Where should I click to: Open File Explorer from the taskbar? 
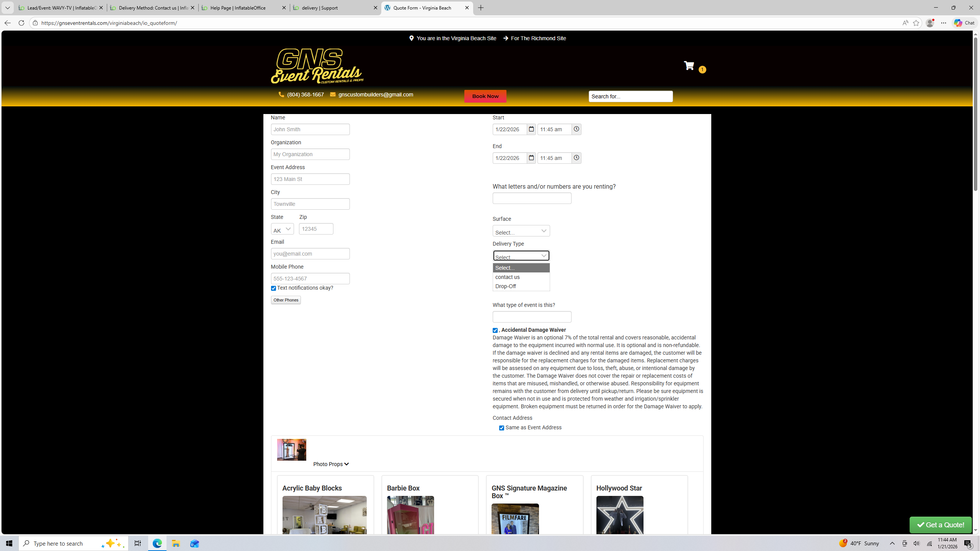coord(176,543)
